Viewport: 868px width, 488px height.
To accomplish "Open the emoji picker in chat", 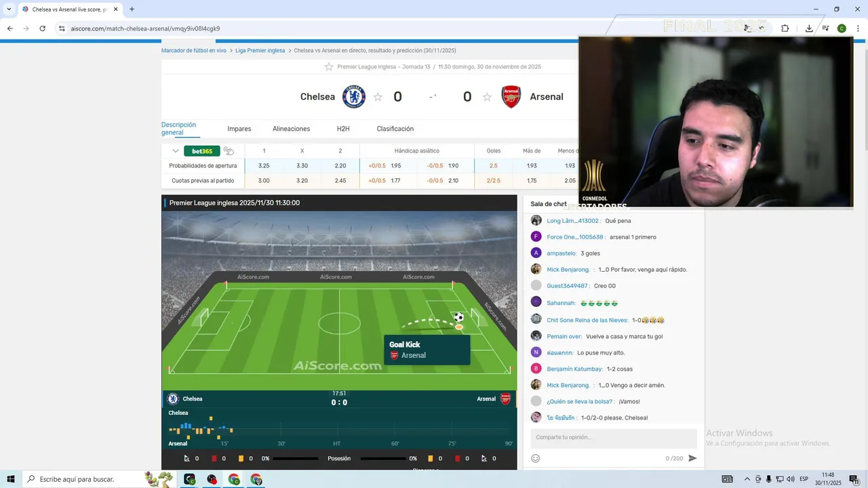I will [x=536, y=459].
